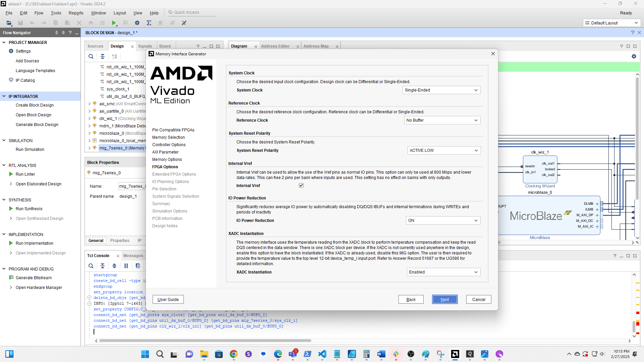Expand the axi_smc tree item
The height and width of the screenshot is (362, 644).
point(89,104)
